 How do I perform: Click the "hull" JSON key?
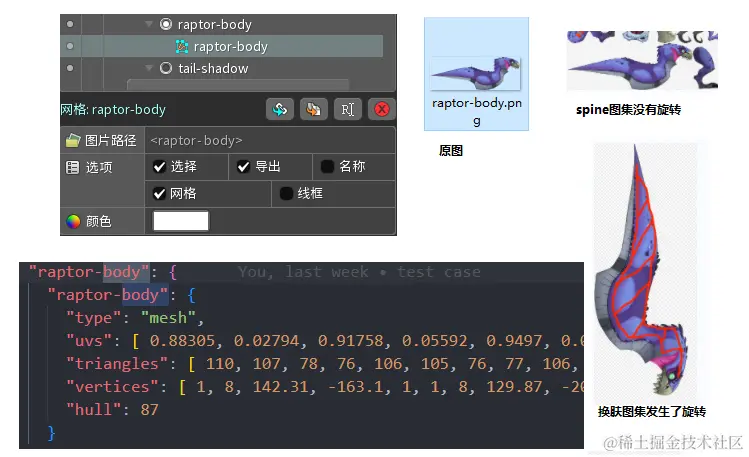click(93, 409)
